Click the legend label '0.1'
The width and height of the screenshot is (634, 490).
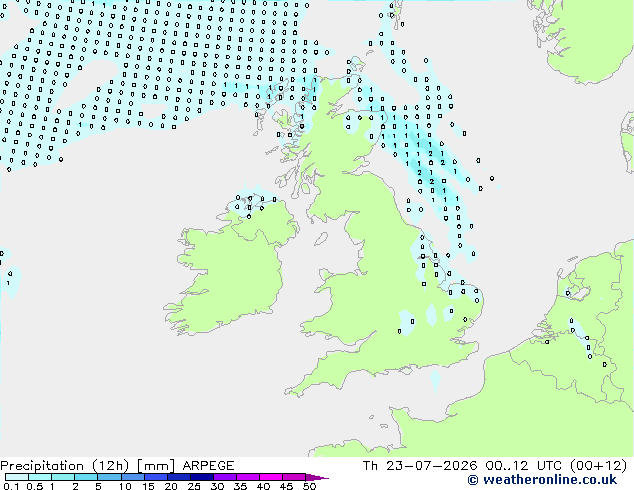pos(10,486)
